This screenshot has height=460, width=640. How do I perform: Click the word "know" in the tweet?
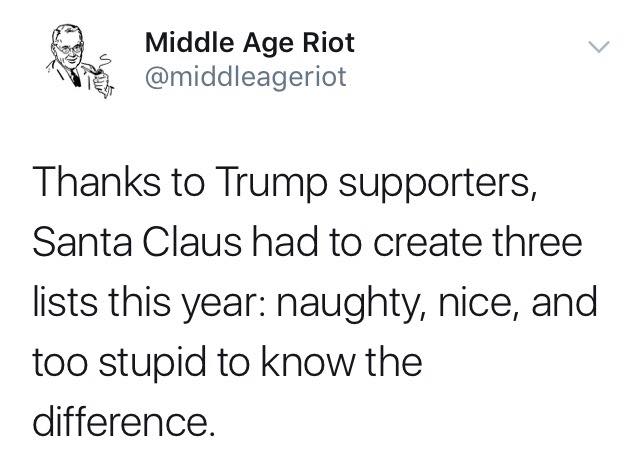(307, 362)
